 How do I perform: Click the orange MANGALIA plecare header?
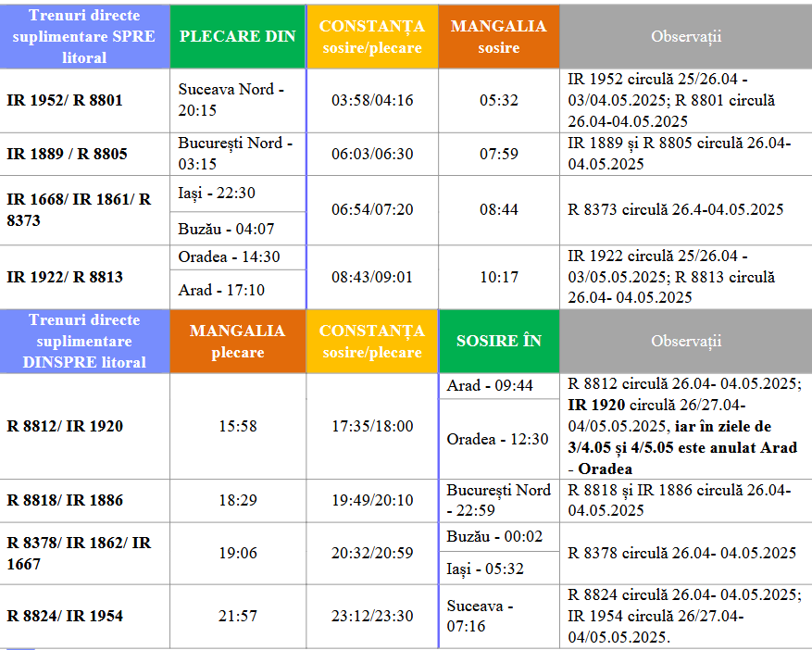click(x=237, y=341)
